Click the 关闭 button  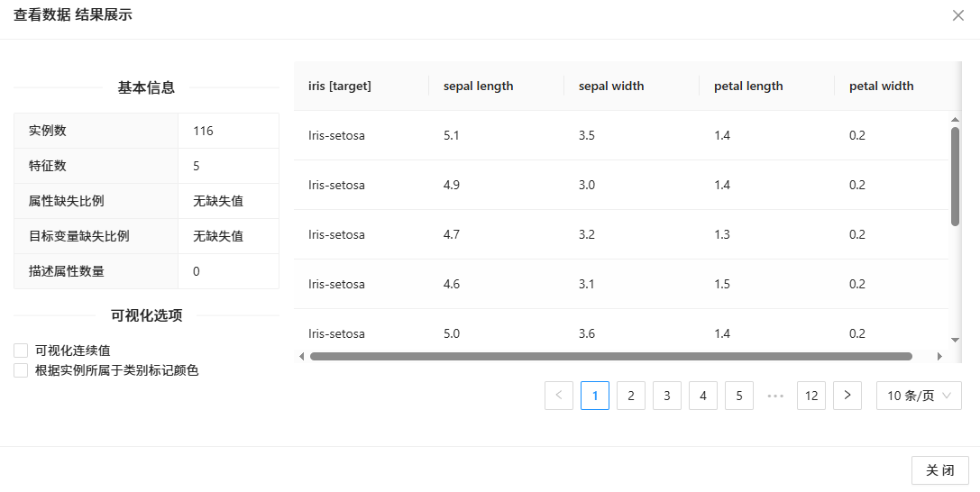(940, 470)
